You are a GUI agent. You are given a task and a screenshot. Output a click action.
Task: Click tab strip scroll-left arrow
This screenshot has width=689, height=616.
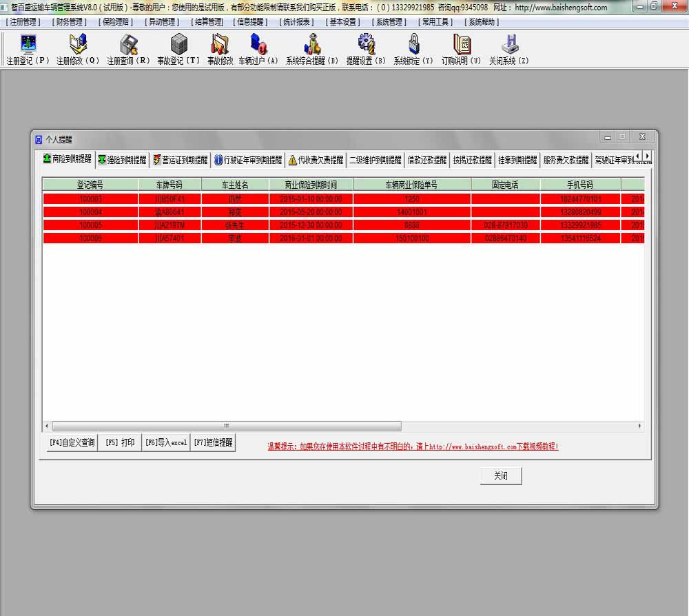[x=637, y=156]
